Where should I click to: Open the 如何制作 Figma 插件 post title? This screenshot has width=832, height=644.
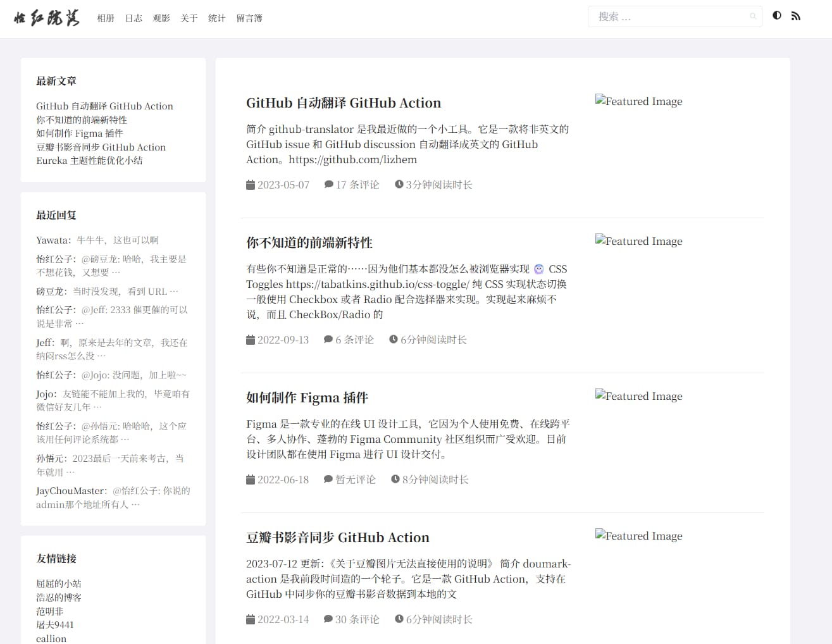click(307, 397)
